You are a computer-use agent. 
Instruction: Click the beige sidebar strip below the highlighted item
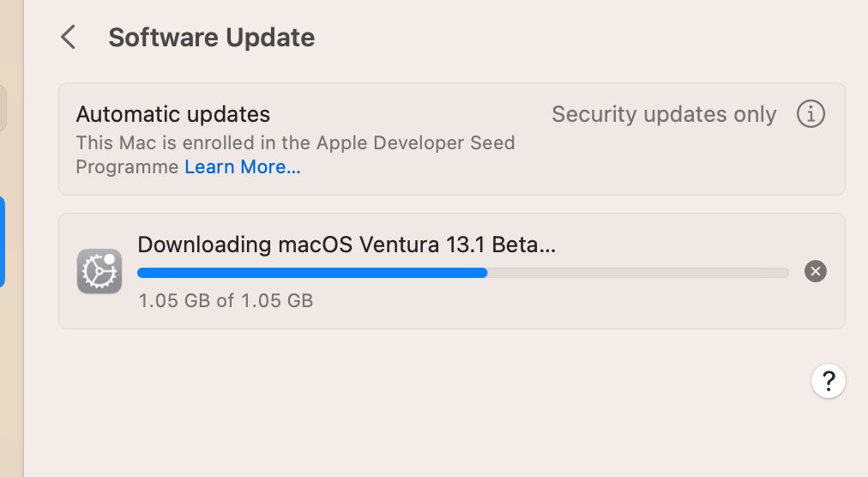coord(11,386)
